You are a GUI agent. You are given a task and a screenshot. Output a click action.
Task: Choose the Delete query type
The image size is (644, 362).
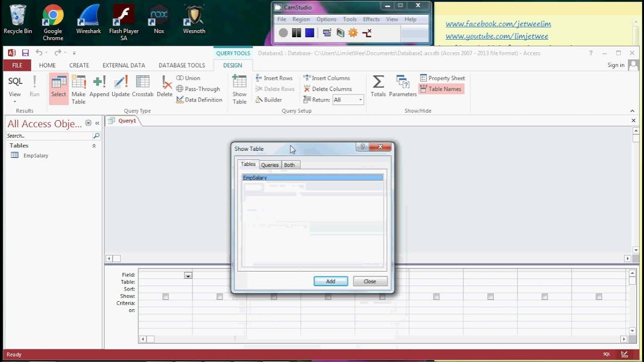click(165, 86)
